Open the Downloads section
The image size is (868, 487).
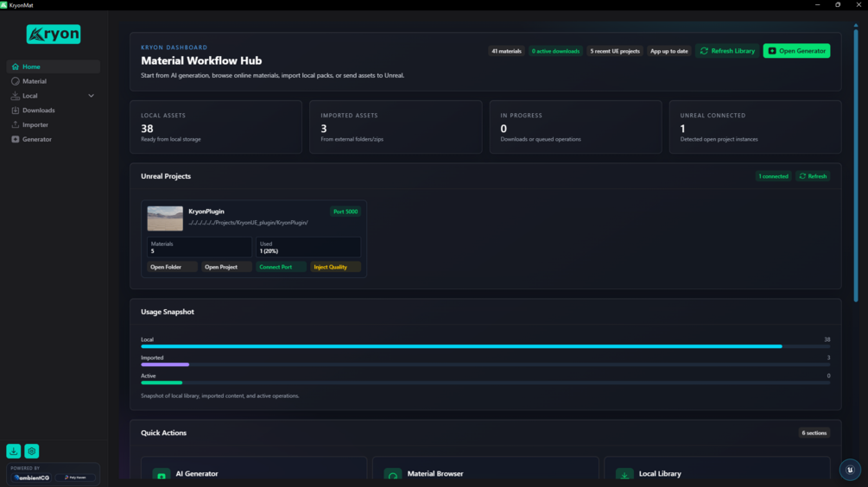(54, 111)
